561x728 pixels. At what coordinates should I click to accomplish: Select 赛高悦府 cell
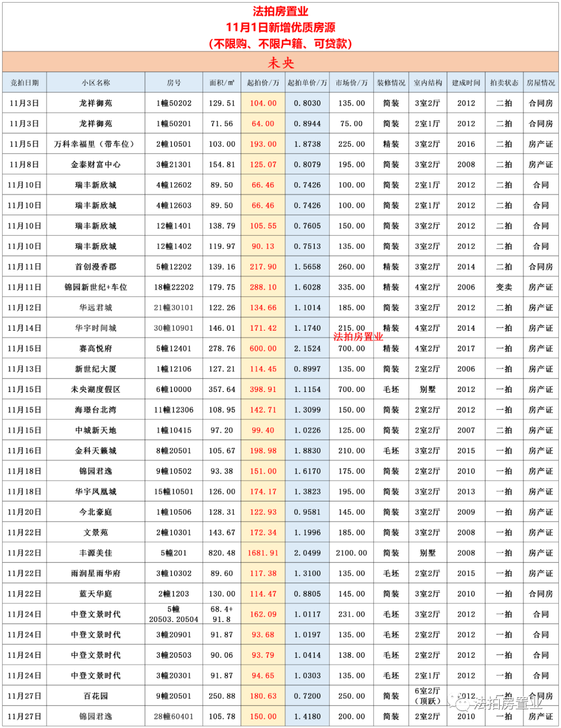96,348
